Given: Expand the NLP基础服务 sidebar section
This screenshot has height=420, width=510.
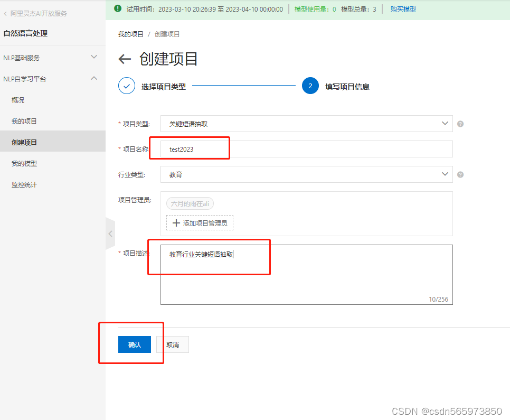Looking at the screenshot, I should [94, 57].
